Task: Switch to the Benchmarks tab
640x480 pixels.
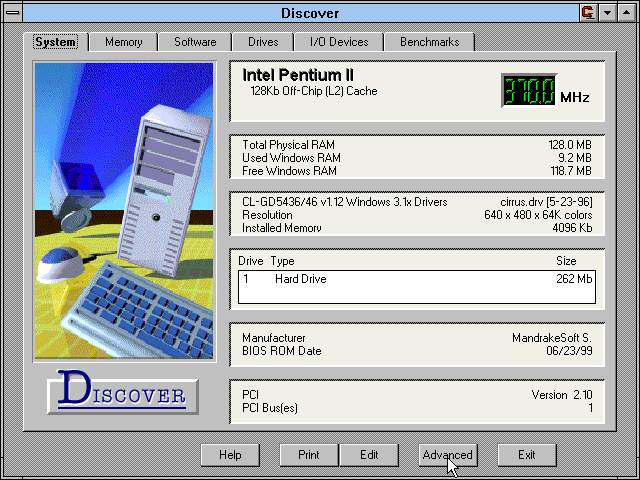Action: tap(429, 42)
